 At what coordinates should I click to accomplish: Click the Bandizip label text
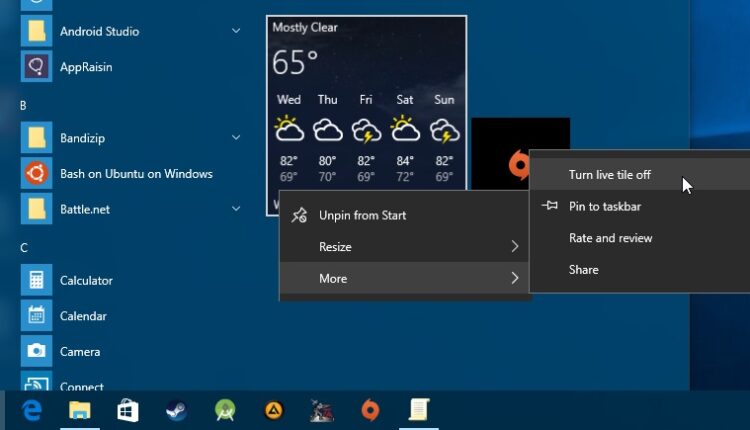click(x=82, y=138)
